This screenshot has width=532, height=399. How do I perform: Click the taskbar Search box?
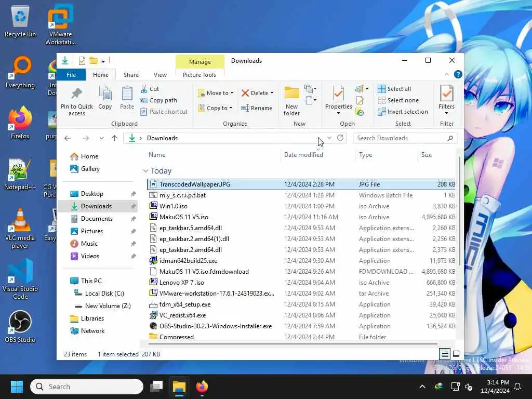tap(87, 387)
